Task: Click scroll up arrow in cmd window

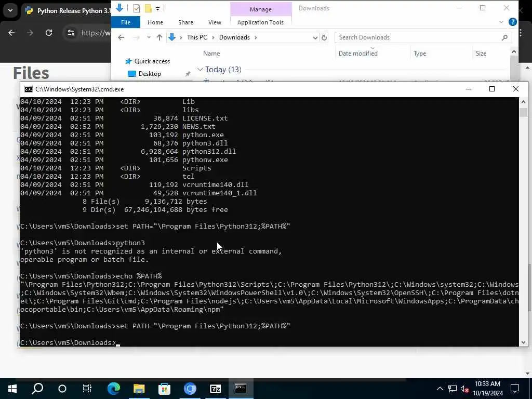Action: (523, 102)
